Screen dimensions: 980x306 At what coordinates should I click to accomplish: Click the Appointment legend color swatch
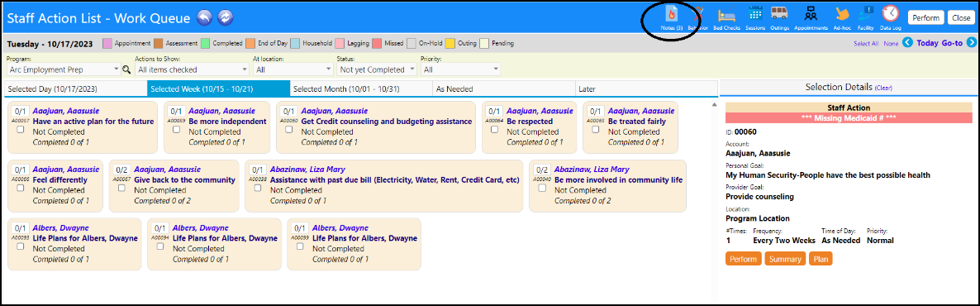(107, 44)
